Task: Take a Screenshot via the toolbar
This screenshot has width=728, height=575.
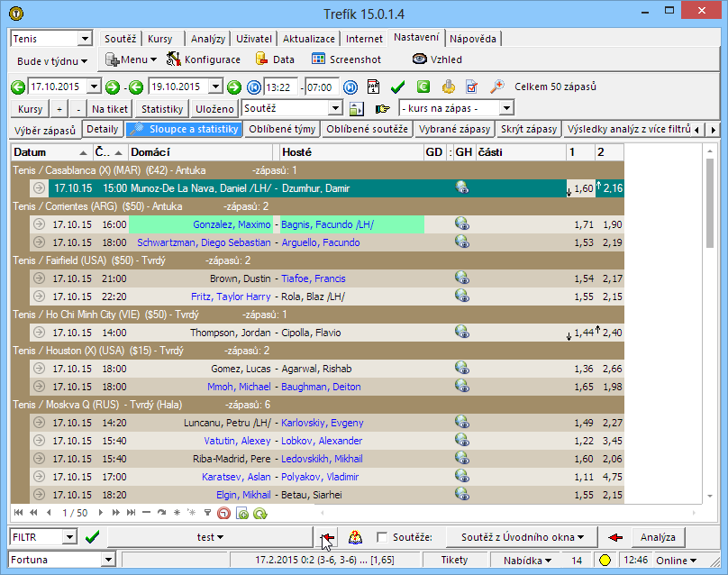Action: (x=346, y=59)
